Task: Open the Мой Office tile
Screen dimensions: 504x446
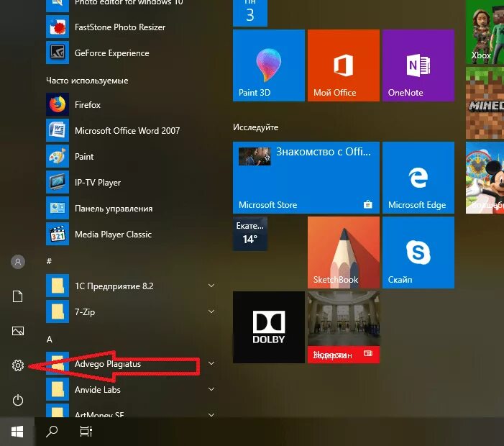Action: tap(343, 65)
